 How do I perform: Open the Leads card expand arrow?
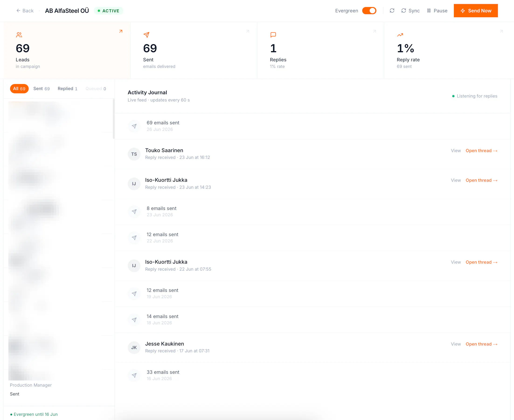(121, 31)
